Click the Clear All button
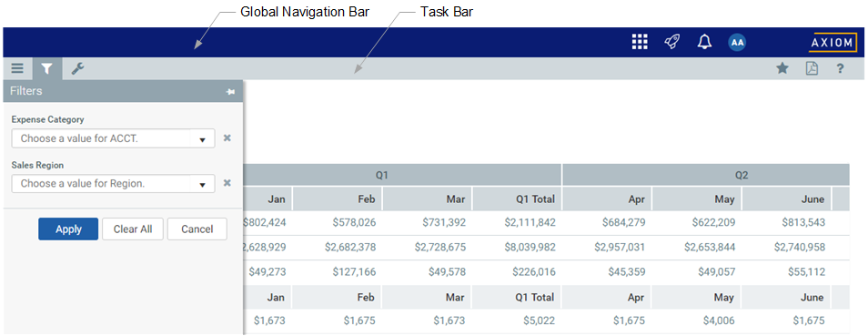868x336 pixels. click(133, 229)
